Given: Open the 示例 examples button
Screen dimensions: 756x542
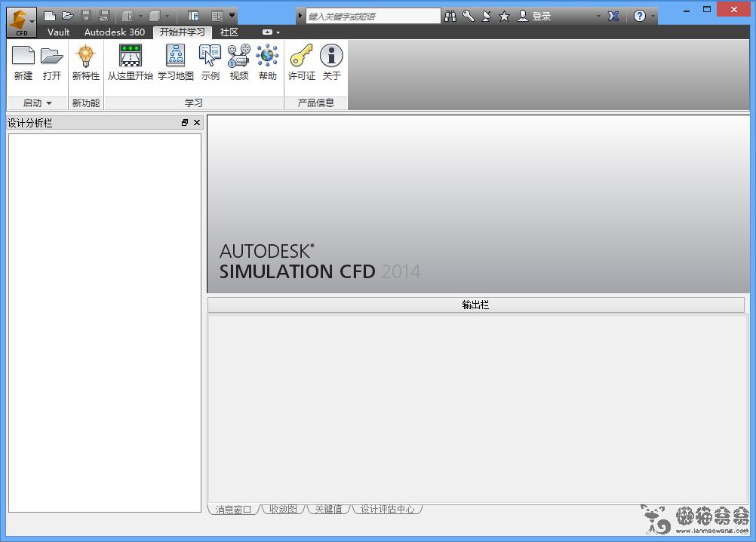Looking at the screenshot, I should (x=211, y=63).
